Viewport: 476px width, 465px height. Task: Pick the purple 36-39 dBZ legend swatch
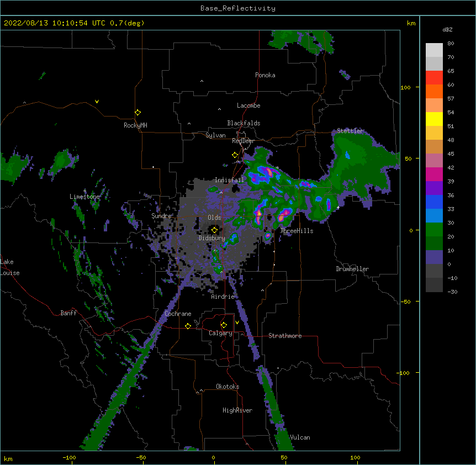coord(434,188)
